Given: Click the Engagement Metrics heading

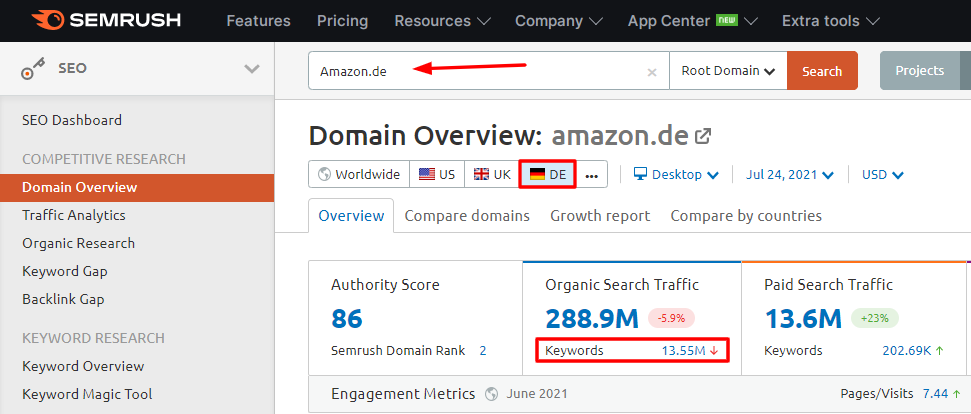Looking at the screenshot, I should 403,394.
